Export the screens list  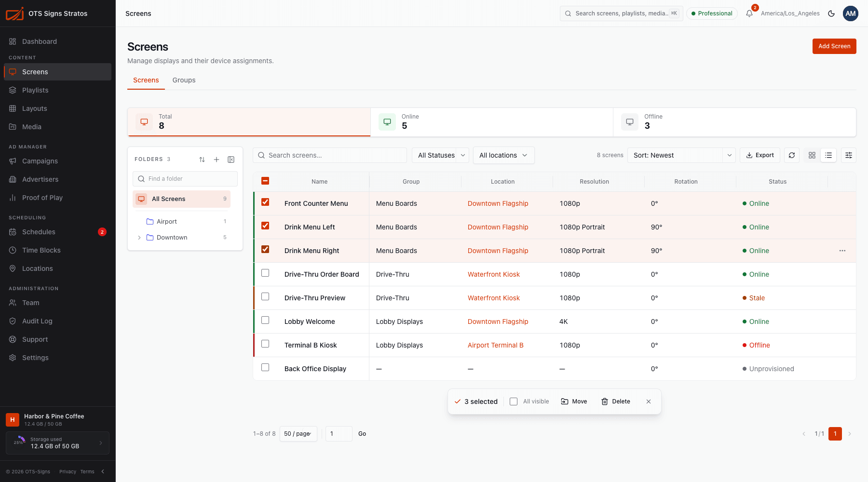760,155
